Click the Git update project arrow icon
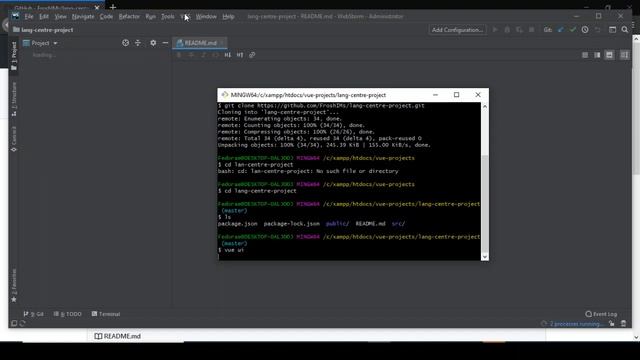The height and width of the screenshot is (360, 640). click(561, 30)
